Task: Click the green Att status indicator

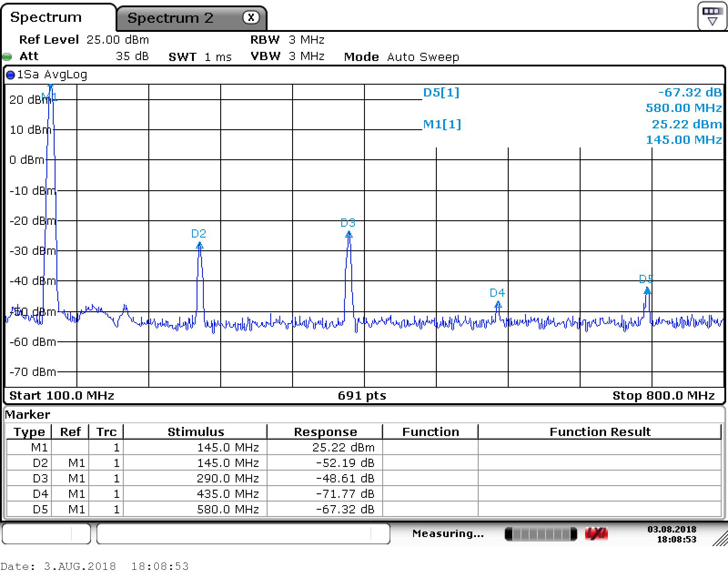Action: [7, 57]
